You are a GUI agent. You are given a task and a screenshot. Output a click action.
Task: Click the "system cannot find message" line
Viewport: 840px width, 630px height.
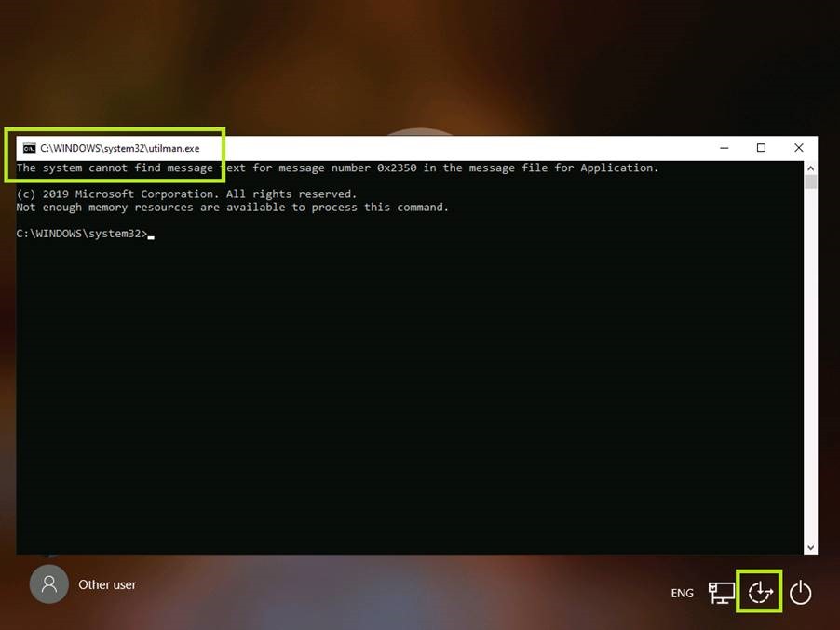click(x=337, y=168)
